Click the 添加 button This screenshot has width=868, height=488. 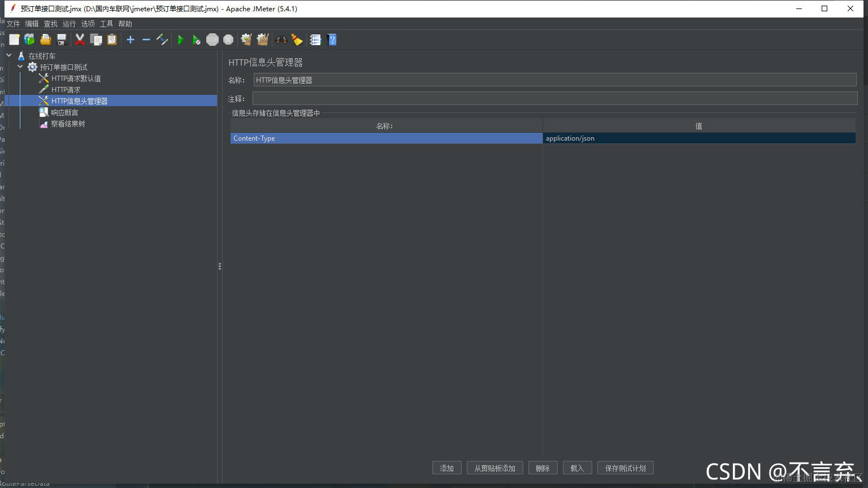[447, 468]
